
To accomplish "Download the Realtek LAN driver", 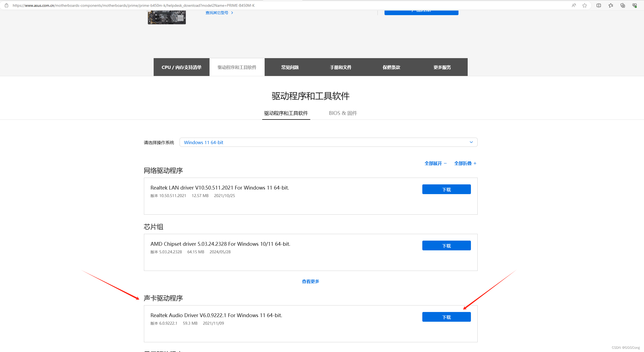I will 446,190.
